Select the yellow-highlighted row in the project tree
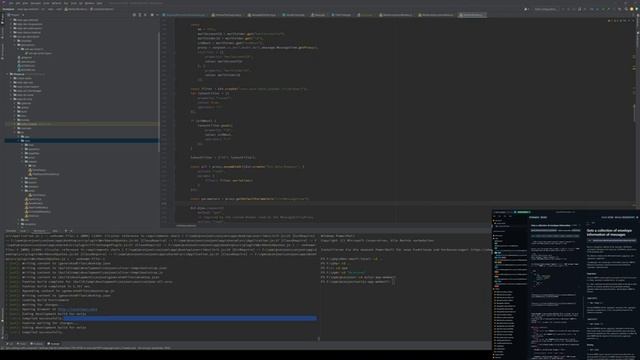This screenshot has width=640, height=360. pyautogui.click(x=81, y=124)
